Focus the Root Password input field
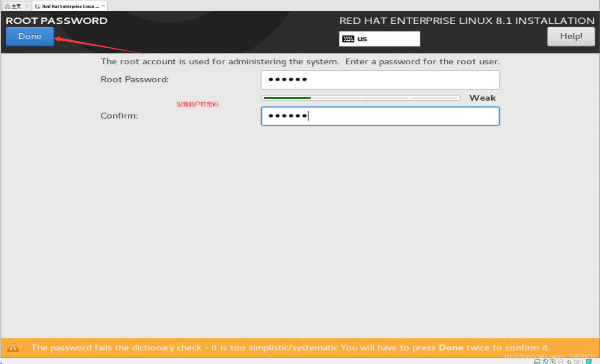The width and height of the screenshot is (600, 364). coord(380,80)
